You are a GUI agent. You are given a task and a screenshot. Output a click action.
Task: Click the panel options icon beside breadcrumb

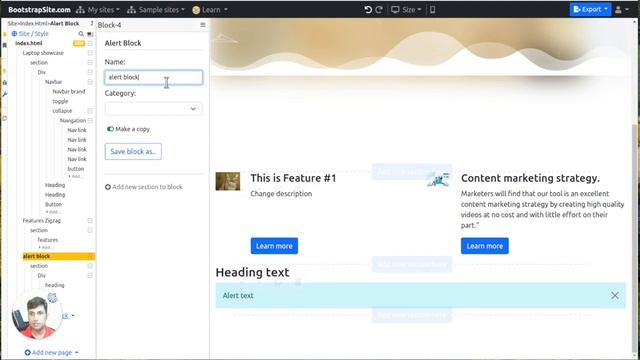tap(92, 23)
